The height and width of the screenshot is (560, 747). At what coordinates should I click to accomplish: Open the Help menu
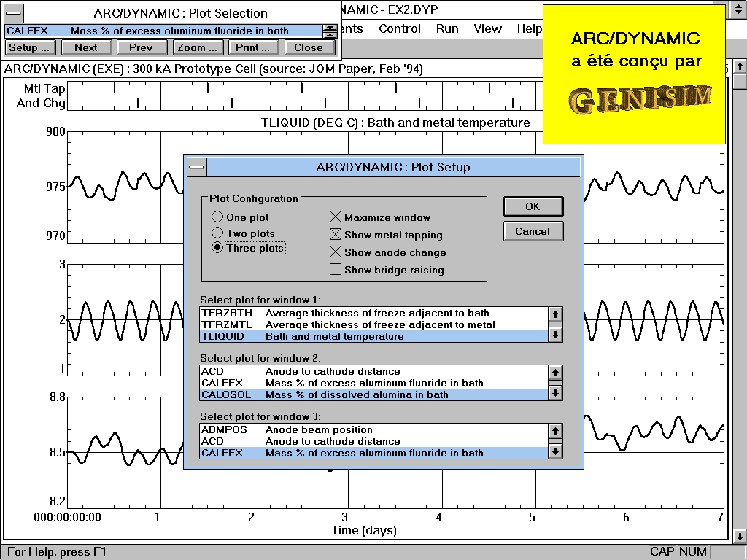530,29
